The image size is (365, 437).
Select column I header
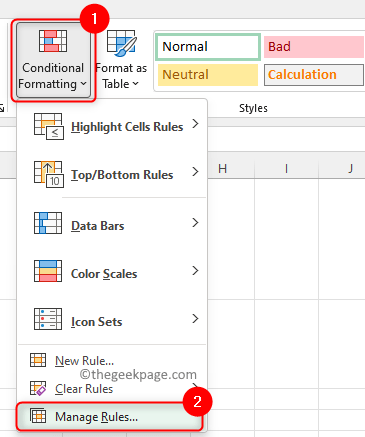point(286,169)
